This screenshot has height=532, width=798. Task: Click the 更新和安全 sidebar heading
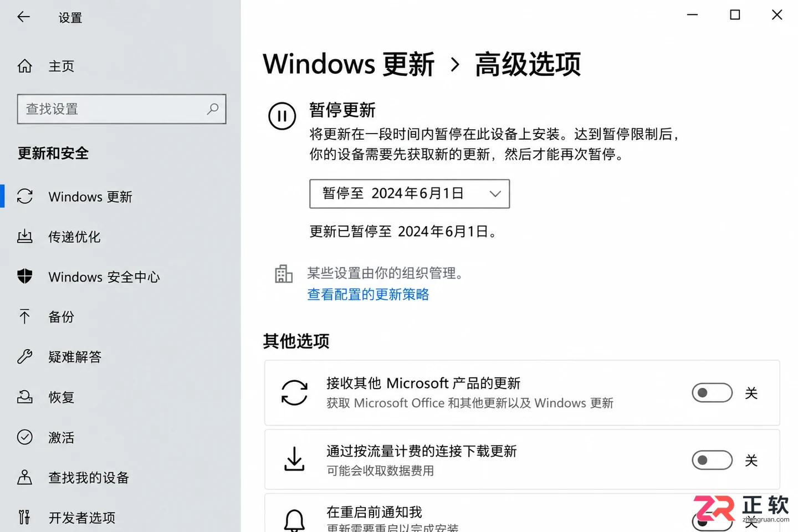(53, 153)
